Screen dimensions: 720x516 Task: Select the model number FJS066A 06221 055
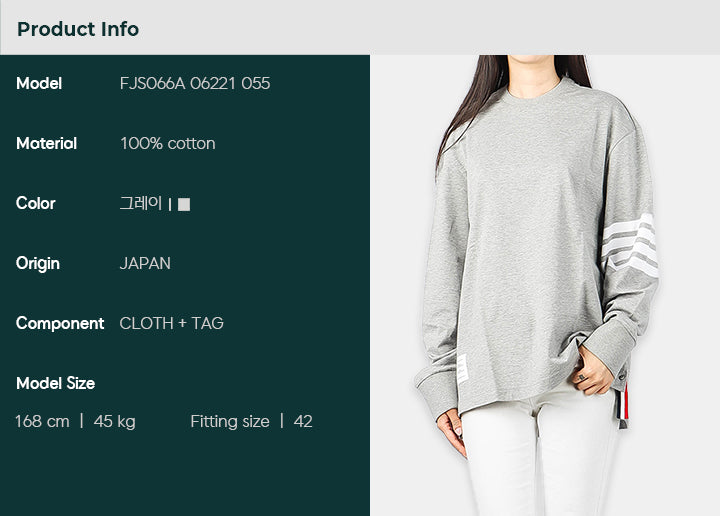pos(195,84)
